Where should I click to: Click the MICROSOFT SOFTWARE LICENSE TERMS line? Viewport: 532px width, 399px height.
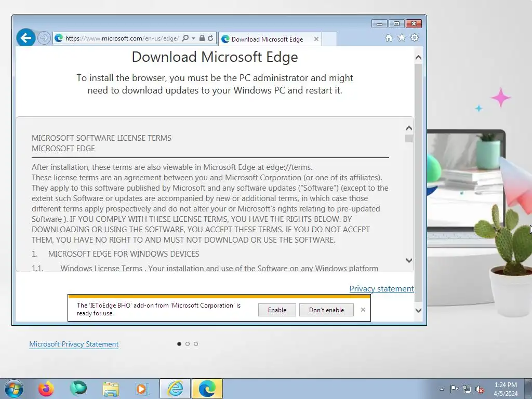click(x=101, y=138)
